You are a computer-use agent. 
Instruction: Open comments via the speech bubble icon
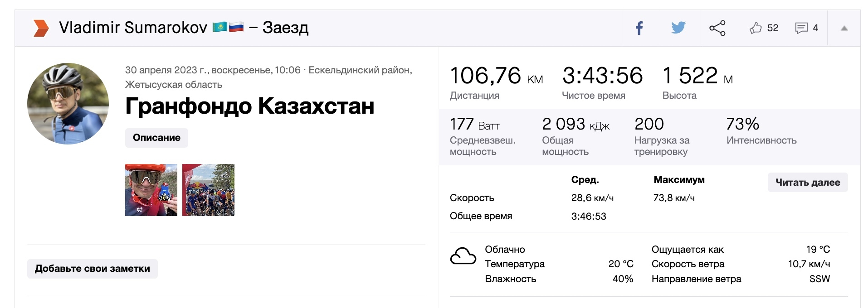pos(801,28)
